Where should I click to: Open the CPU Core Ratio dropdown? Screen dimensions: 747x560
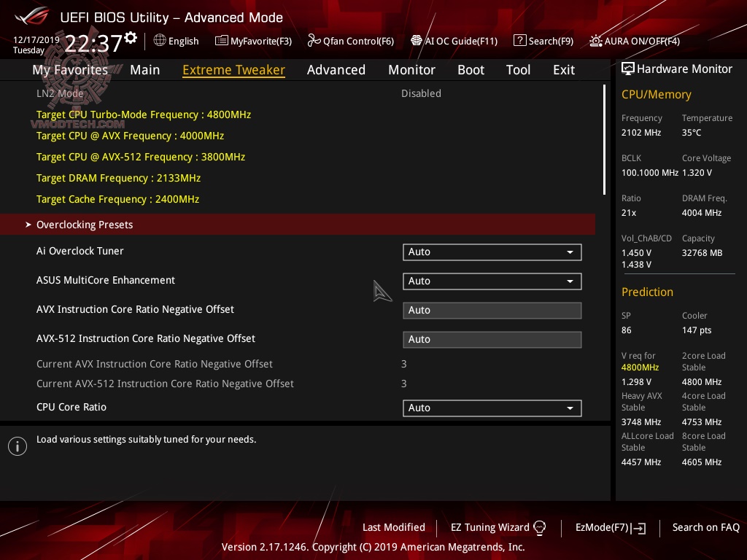492,408
